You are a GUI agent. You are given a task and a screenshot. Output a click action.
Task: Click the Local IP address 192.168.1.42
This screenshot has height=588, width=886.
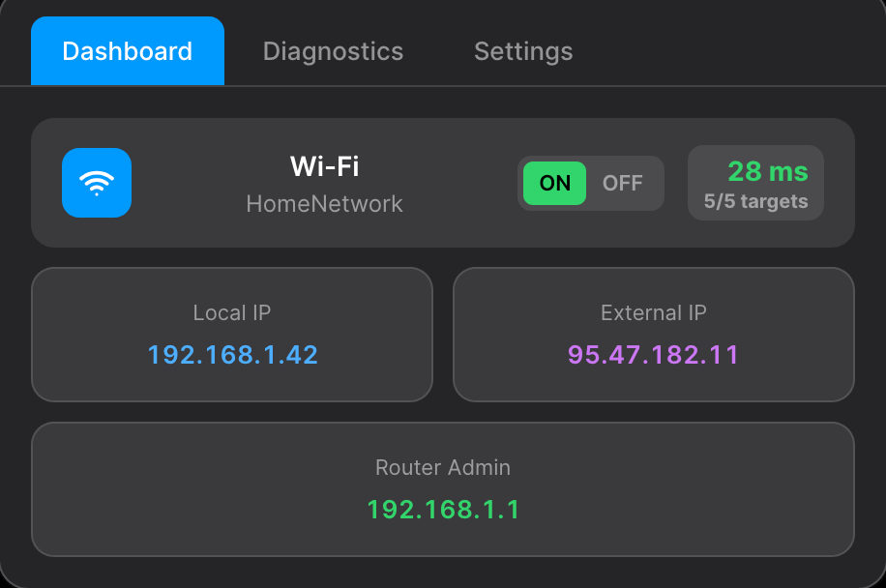232,355
